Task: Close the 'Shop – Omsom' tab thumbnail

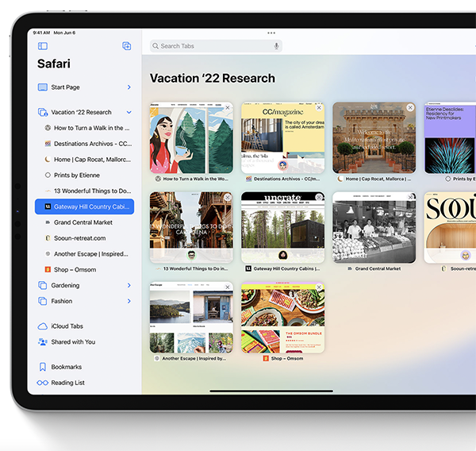Action: (x=319, y=287)
